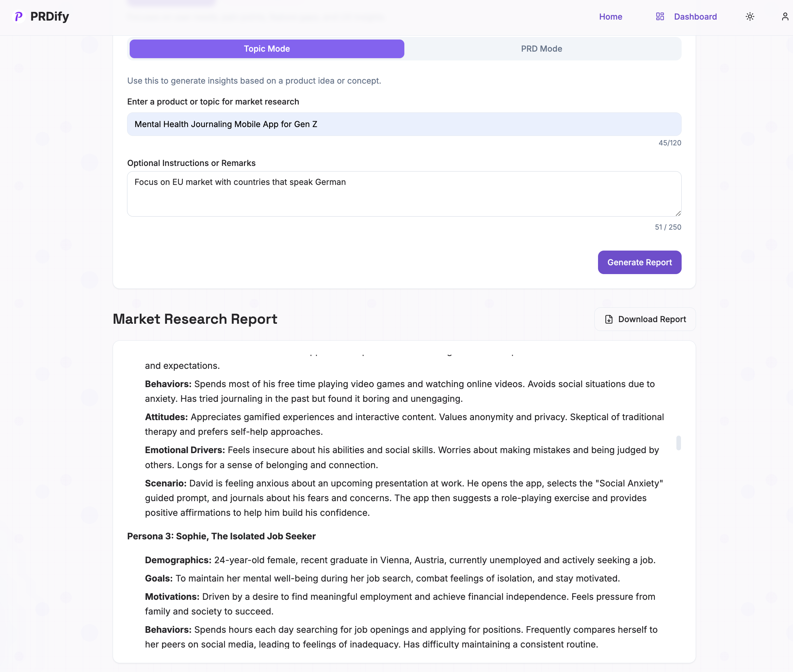This screenshot has height=672, width=793.
Task: Click the PRDify brand name text
Action: click(50, 16)
